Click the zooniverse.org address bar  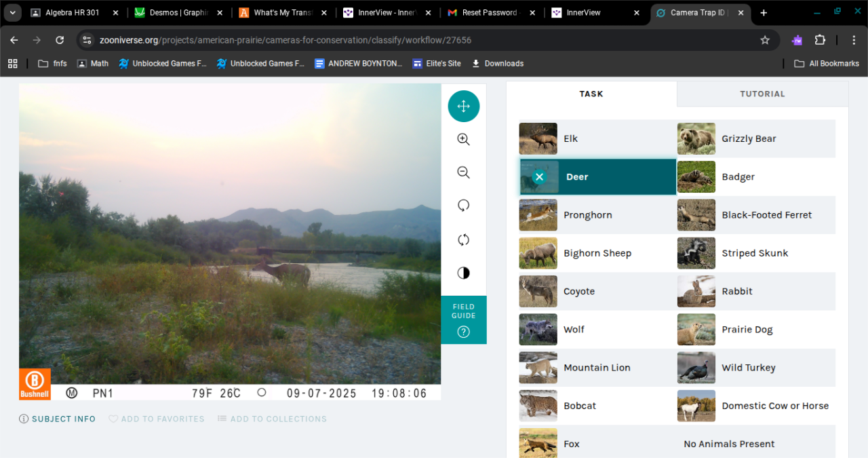[x=427, y=40]
